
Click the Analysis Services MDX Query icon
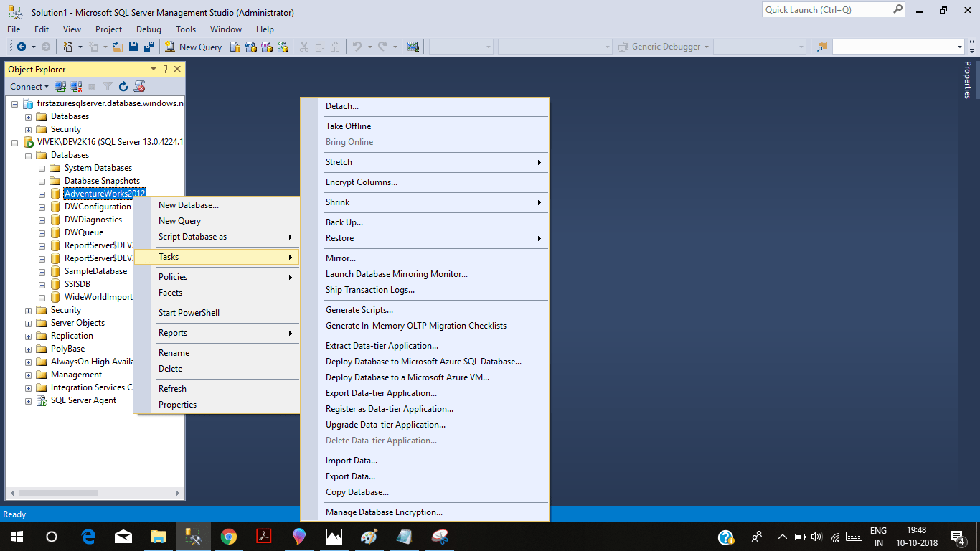[251, 47]
